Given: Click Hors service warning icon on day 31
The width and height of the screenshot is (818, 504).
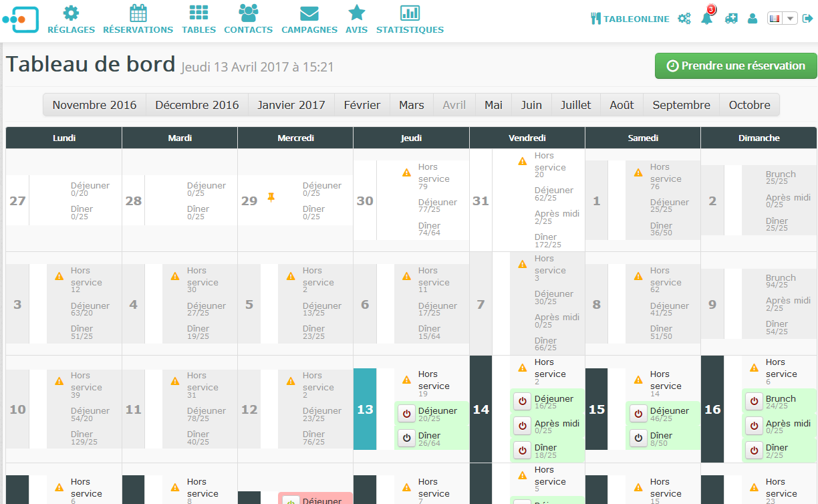Looking at the screenshot, I should (x=523, y=161).
